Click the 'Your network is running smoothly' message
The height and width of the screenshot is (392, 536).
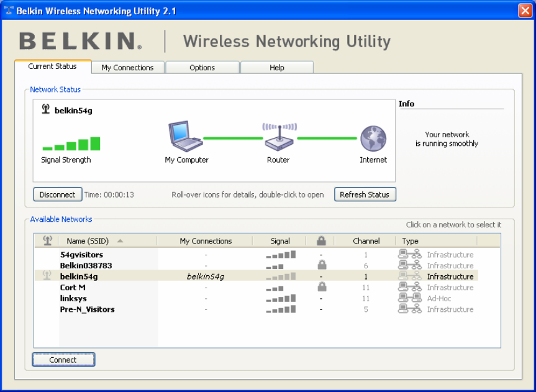(x=447, y=139)
